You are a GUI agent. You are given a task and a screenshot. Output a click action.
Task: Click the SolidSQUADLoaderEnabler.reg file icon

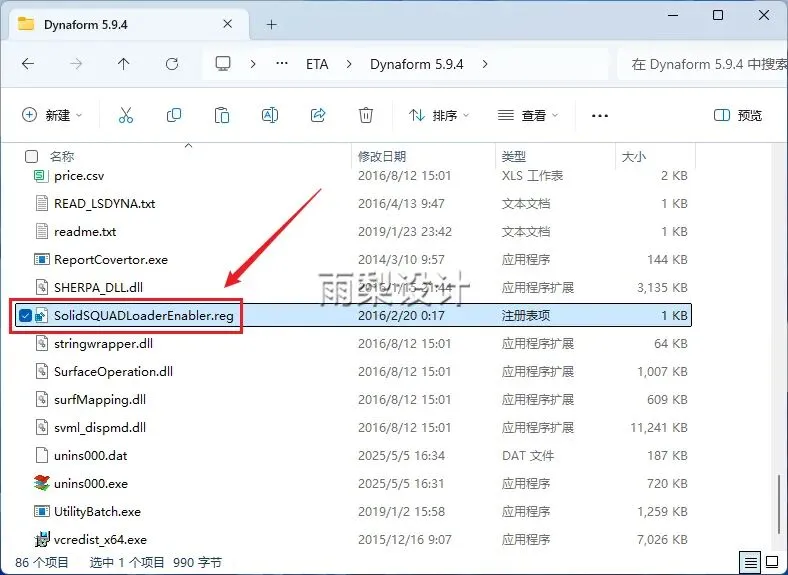[41, 315]
